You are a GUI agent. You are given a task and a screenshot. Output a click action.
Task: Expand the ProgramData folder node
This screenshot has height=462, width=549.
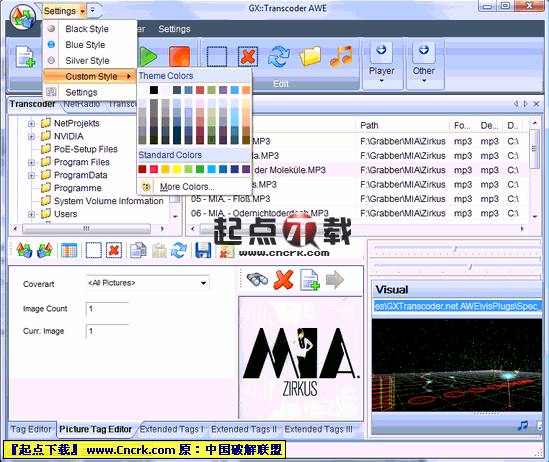[31, 175]
